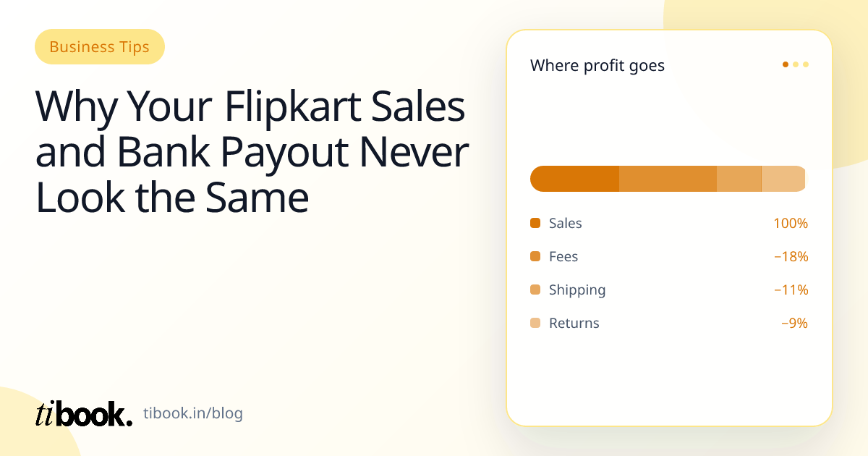Select the Shipping segment of the bar
868x456 pixels.
pyautogui.click(x=739, y=179)
